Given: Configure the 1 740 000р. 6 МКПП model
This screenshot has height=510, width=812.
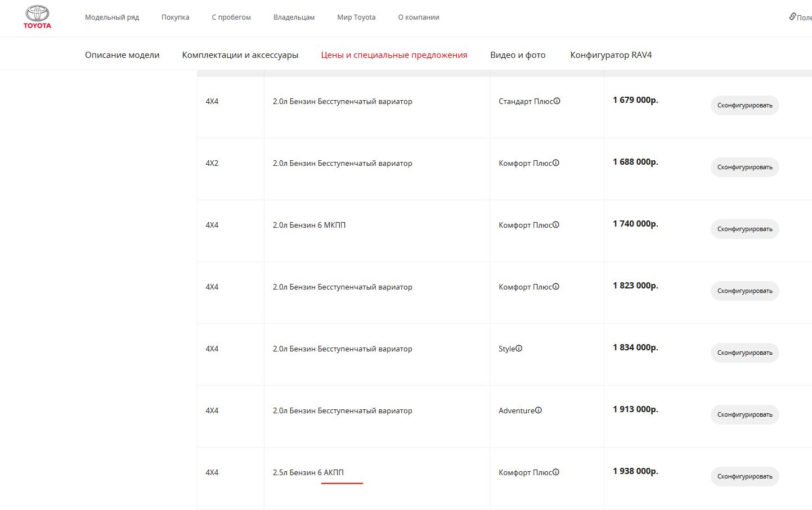Looking at the screenshot, I should pyautogui.click(x=744, y=229).
